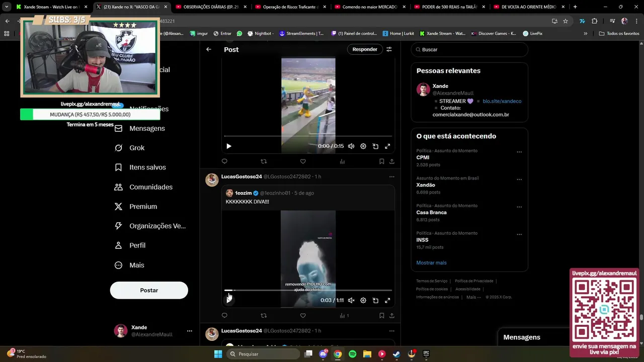Open Perfil in the sidebar

pos(130,245)
